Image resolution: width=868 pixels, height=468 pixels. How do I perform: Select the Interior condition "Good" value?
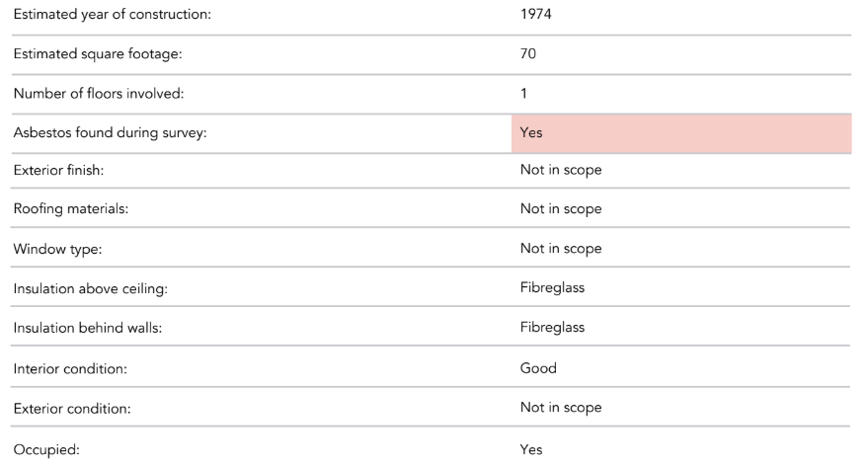[538, 368]
